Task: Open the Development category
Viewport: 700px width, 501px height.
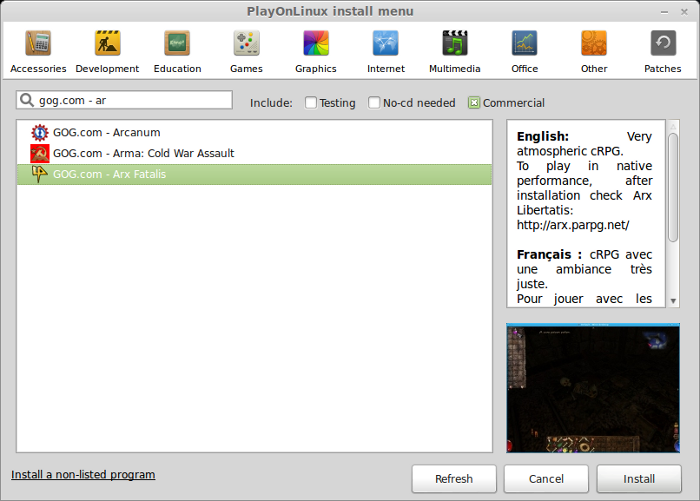Action: click(x=107, y=51)
